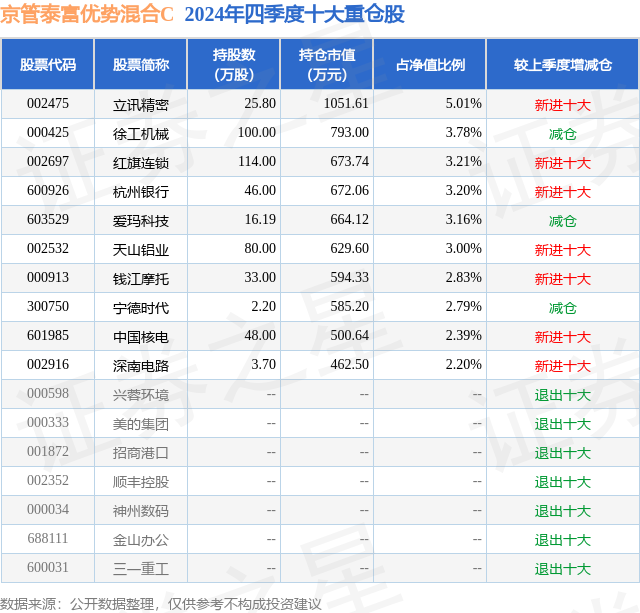Click the 宁德时代 stock name
Image resolution: width=640 pixels, height=613 pixels.
click(x=141, y=308)
